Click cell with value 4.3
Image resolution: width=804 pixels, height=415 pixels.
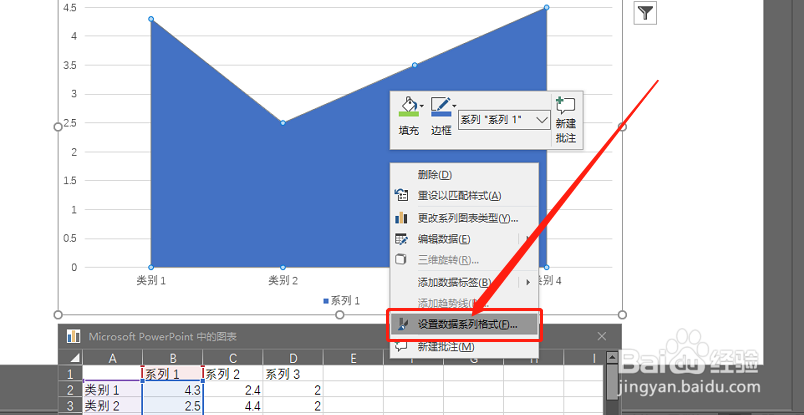pyautogui.click(x=173, y=390)
